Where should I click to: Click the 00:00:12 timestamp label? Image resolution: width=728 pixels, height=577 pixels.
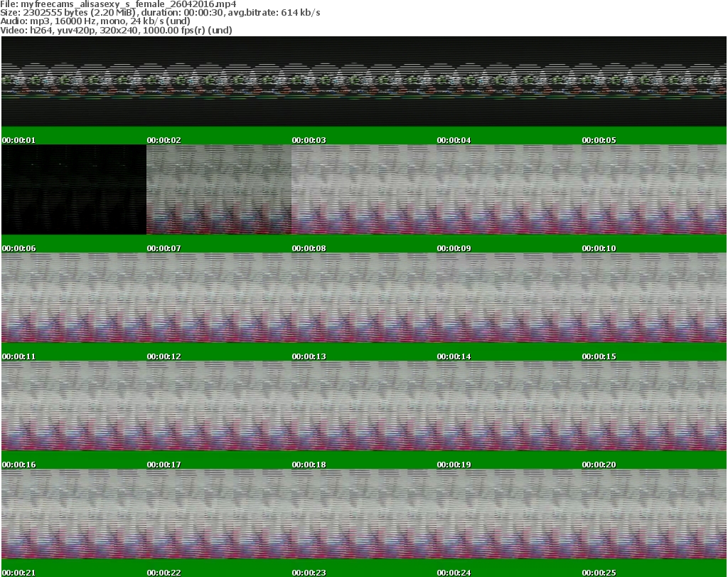point(164,356)
